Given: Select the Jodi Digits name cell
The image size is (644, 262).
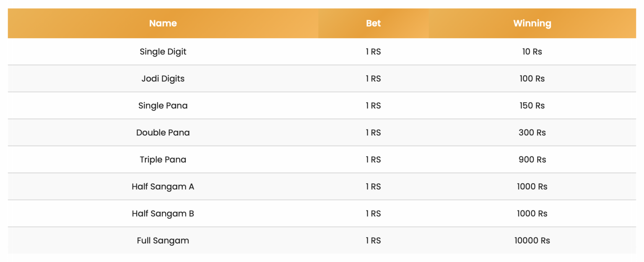Looking at the screenshot, I should coord(163,78).
